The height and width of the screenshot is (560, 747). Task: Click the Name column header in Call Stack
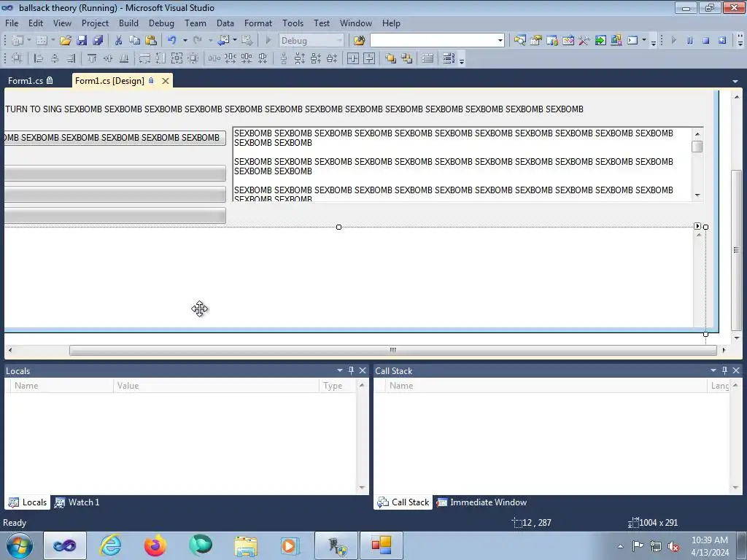(x=546, y=386)
